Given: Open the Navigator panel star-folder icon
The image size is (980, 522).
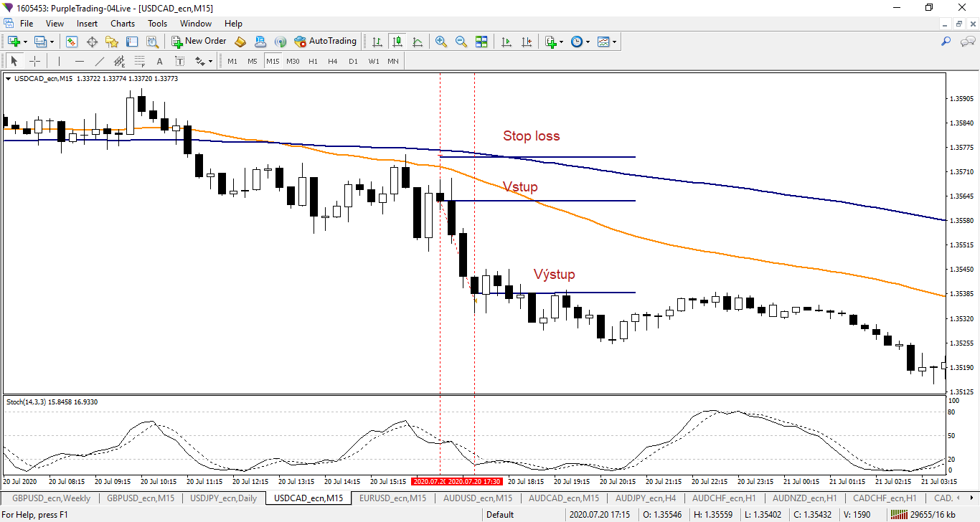Looking at the screenshot, I should 112,42.
